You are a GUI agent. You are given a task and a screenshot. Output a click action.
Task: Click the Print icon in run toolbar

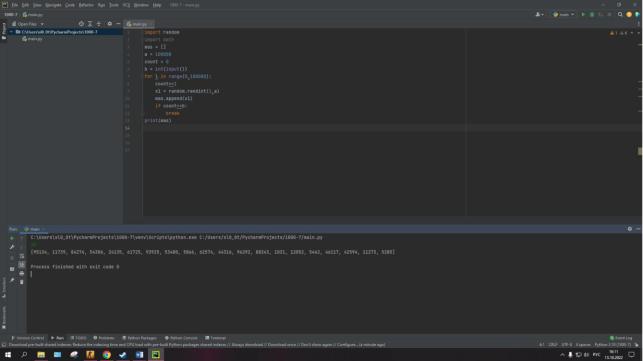22,273
